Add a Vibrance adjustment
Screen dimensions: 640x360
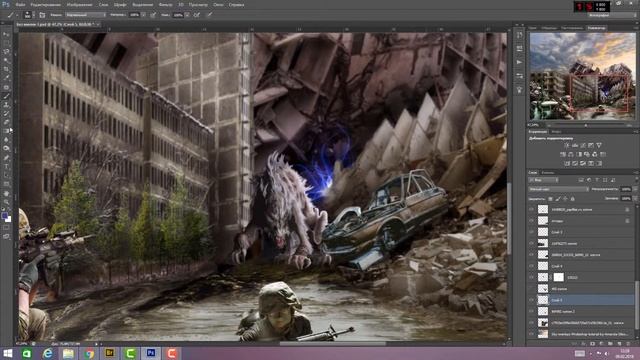click(599, 145)
